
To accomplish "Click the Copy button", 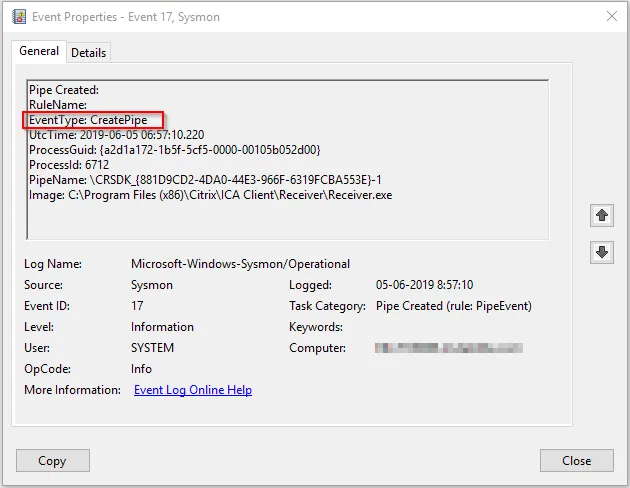I will tap(53, 461).
